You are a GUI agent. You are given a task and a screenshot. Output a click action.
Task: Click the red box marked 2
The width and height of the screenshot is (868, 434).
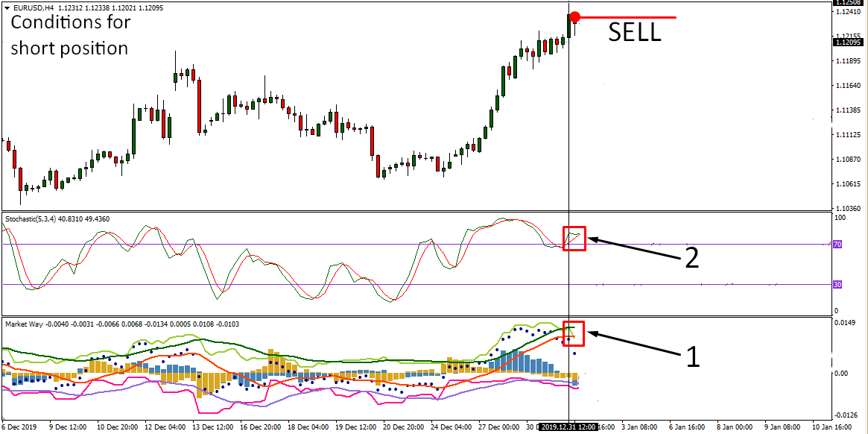[574, 239]
